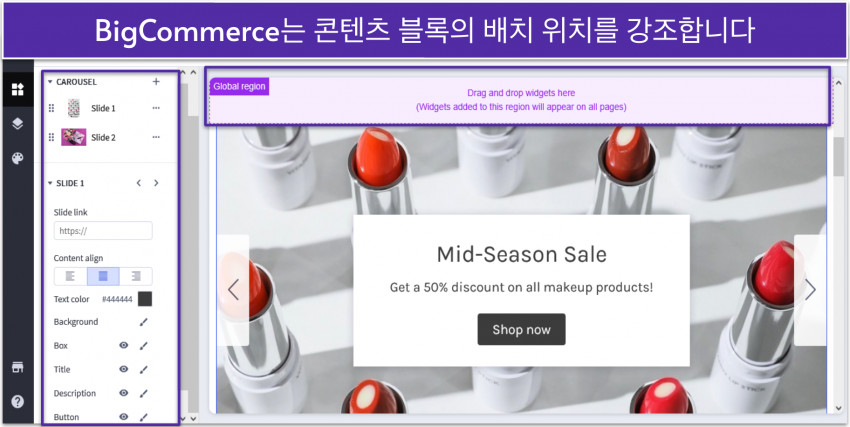
Task: Open the Text color swatch #444444
Action: pos(145,299)
